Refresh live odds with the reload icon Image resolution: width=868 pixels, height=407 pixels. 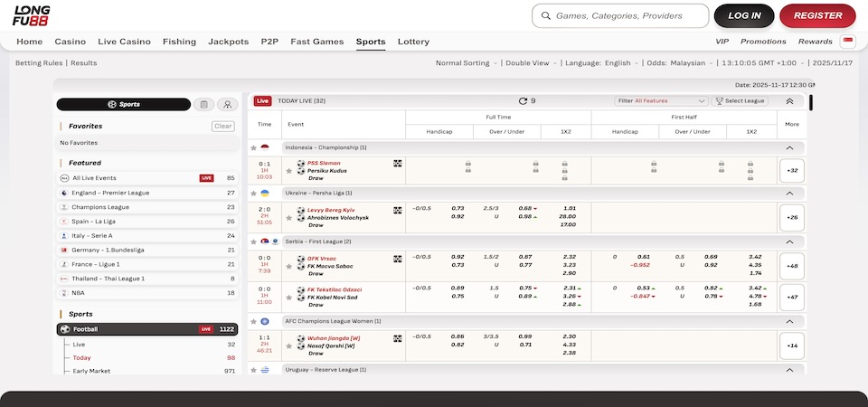(523, 100)
